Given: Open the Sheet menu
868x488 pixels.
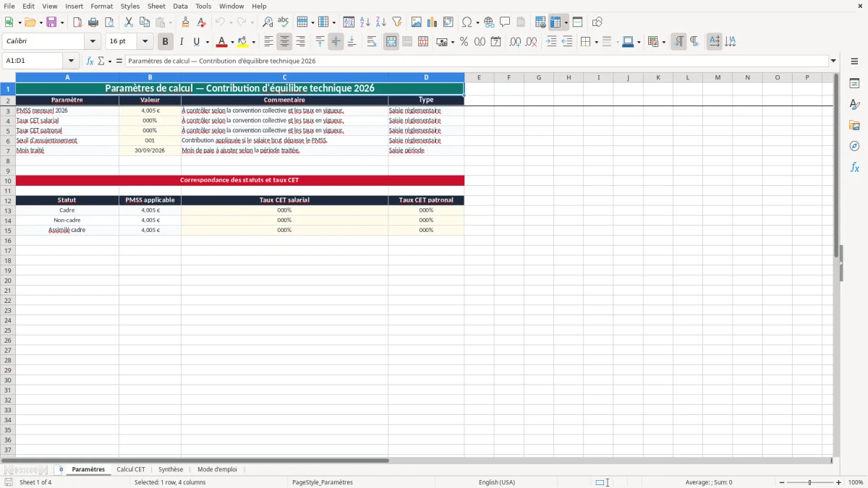Looking at the screenshot, I should [156, 6].
